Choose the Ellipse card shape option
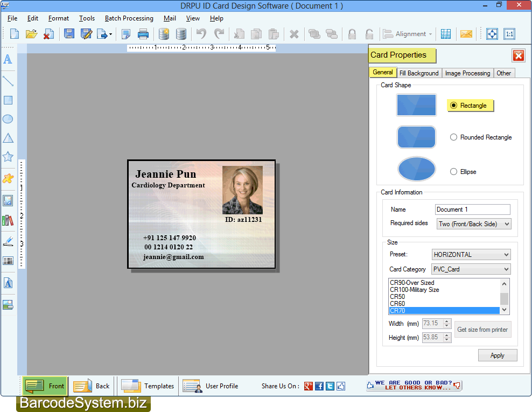This screenshot has width=532, height=412. pos(453,172)
